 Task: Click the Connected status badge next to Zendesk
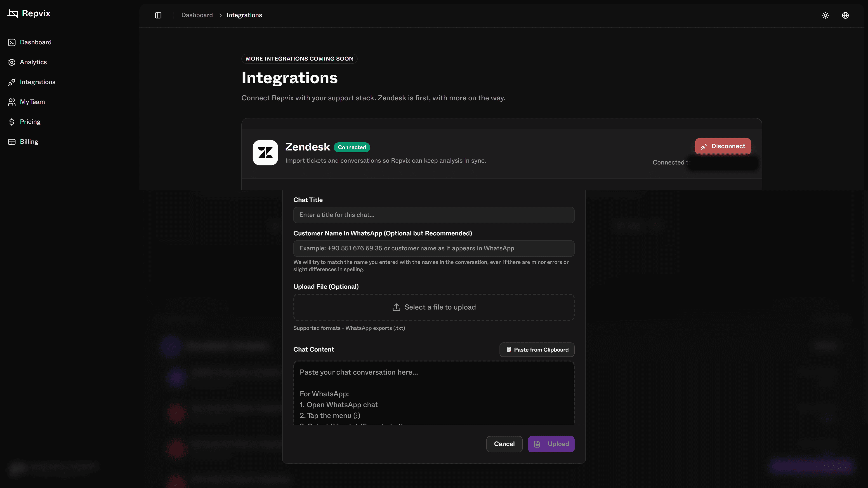pos(352,147)
